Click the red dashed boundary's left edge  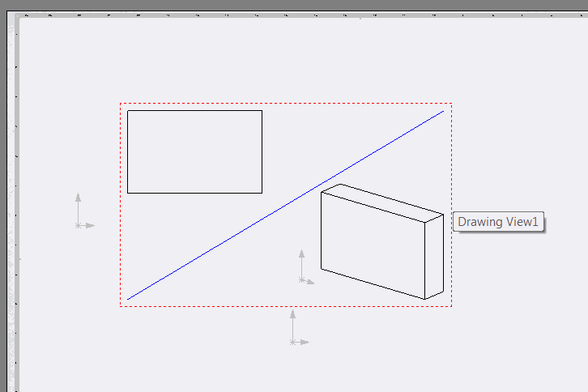[x=121, y=205]
